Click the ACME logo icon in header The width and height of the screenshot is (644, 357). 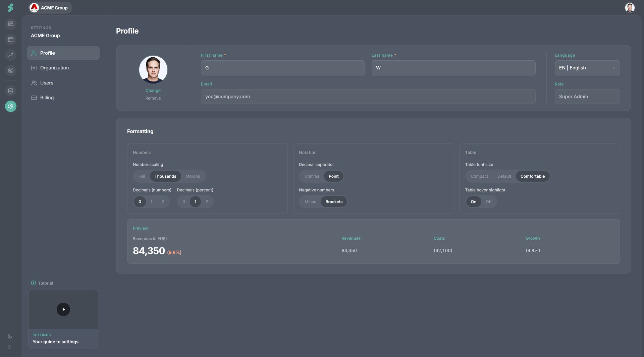pos(34,8)
